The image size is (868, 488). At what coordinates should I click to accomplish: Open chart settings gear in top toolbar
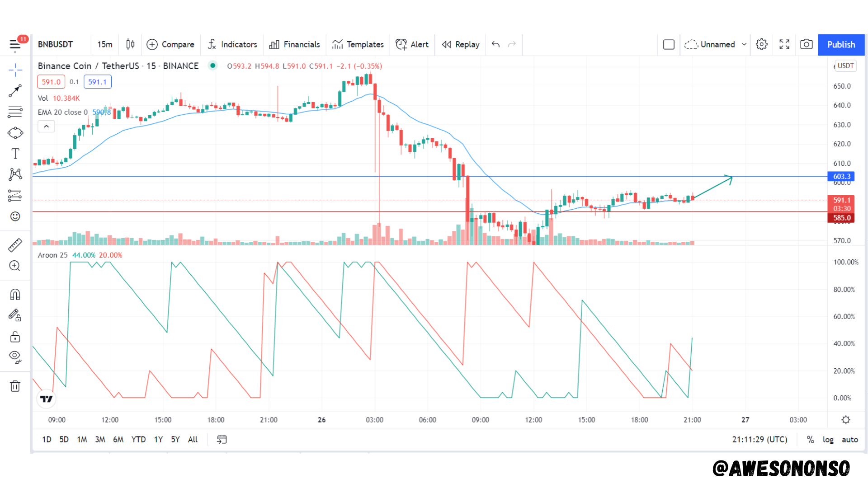pyautogui.click(x=762, y=44)
